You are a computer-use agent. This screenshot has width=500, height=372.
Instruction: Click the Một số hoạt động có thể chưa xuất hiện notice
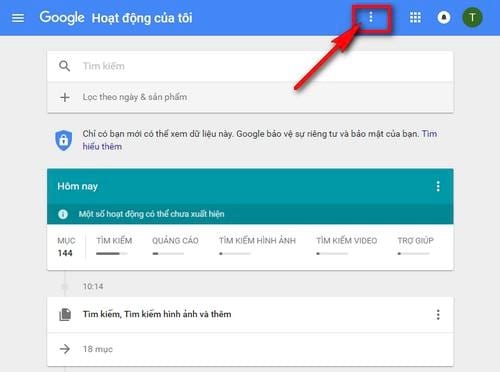pos(151,214)
